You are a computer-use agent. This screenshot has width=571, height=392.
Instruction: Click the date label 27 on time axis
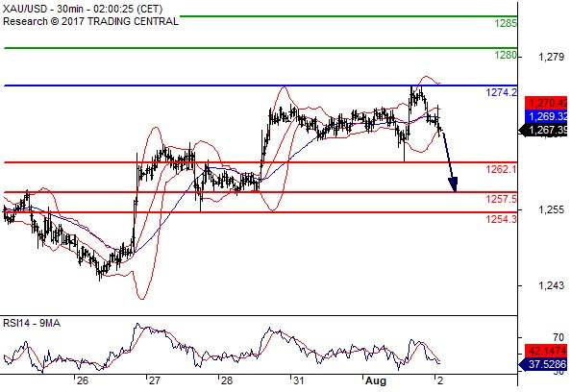click(x=154, y=381)
